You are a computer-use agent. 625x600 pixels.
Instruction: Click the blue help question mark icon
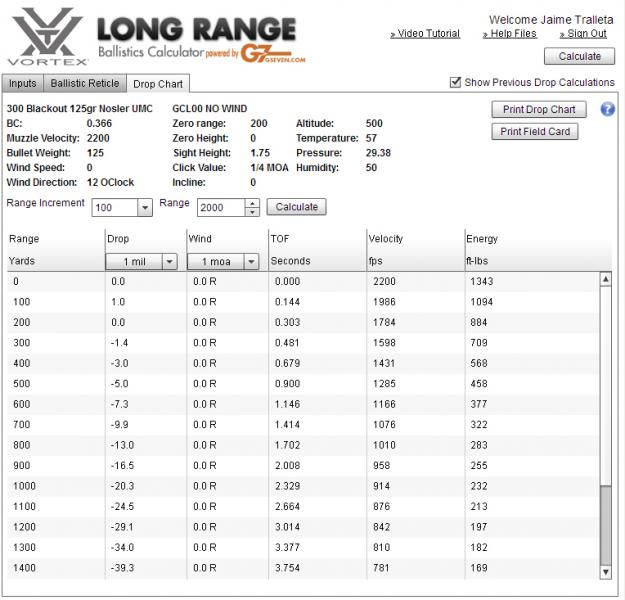(607, 109)
